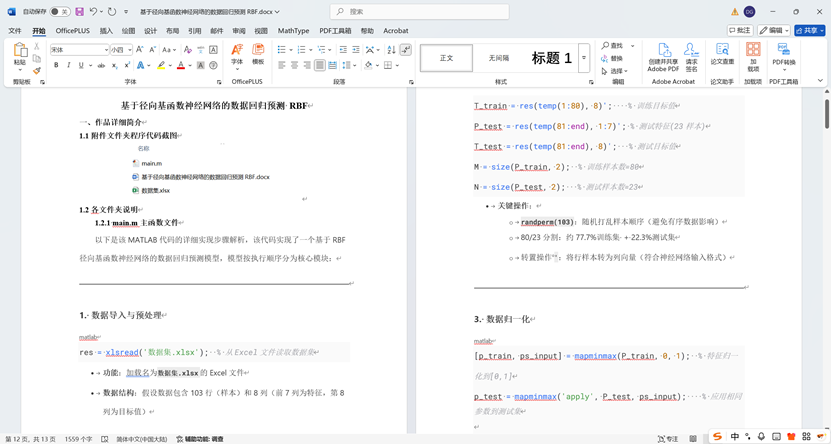Apply strikethrough formatting
Viewport: 831px width, 444px height.
[101, 65]
